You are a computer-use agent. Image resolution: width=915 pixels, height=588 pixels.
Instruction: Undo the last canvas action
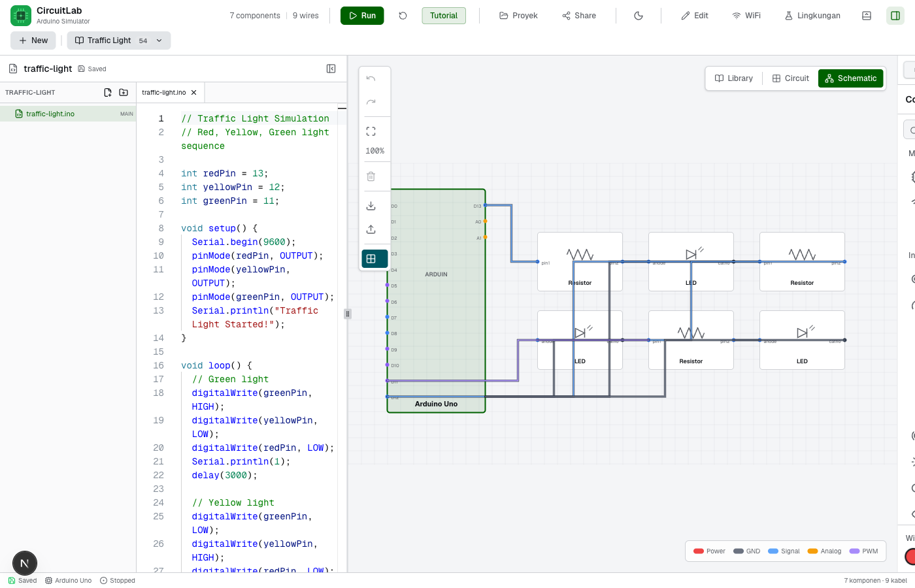(371, 78)
